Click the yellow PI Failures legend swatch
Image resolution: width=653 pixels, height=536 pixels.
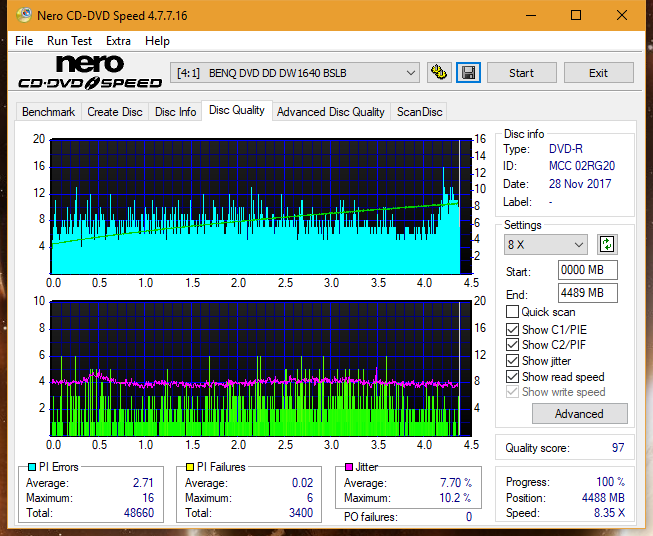click(190, 467)
